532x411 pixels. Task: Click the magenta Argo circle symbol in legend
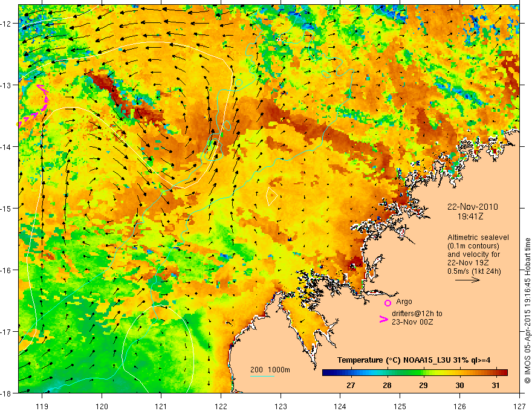coord(388,303)
